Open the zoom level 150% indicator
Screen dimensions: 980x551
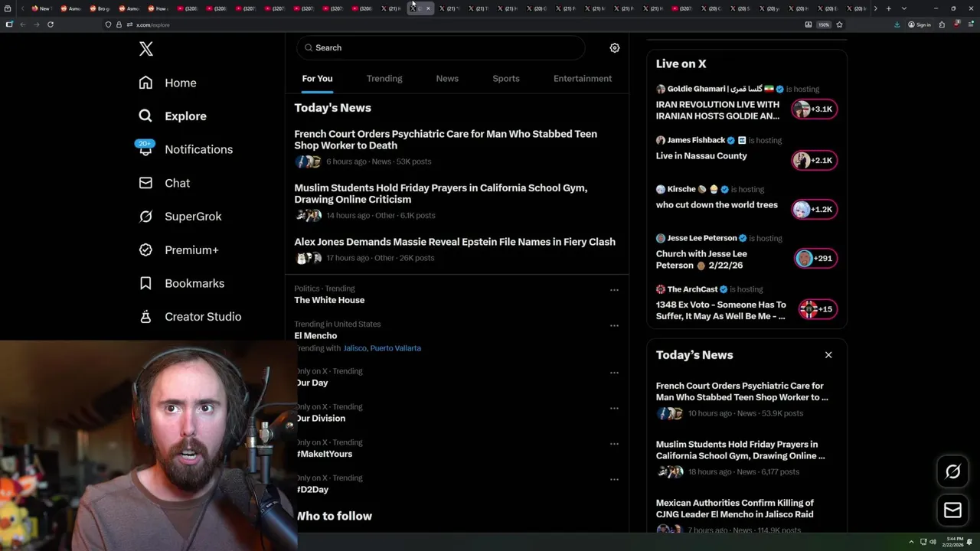[824, 24]
